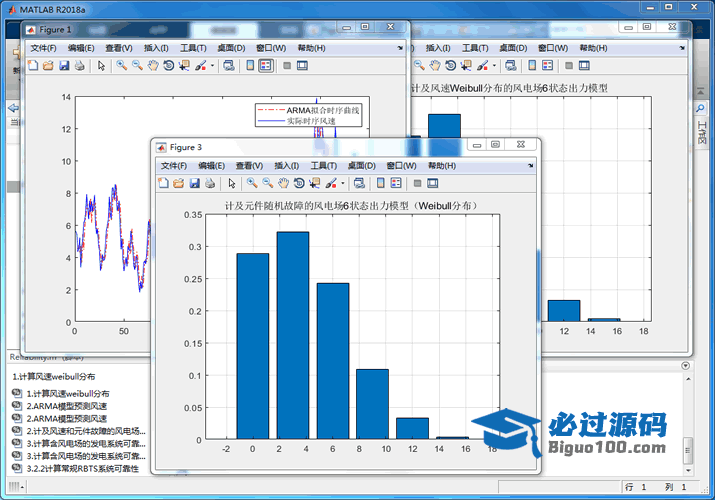The width and height of the screenshot is (715, 500).
Task: Click Open File icon in Figure 1 toolbar
Action: (x=48, y=66)
